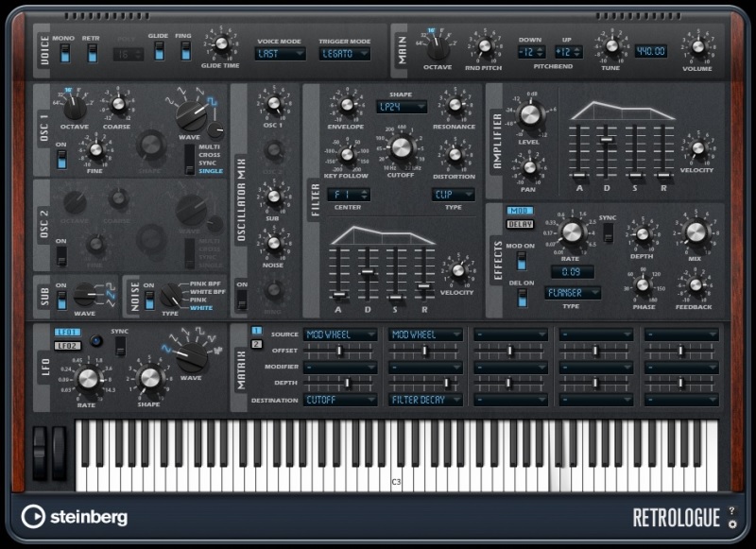Select the sine wave icon on OSC 1

tap(170, 100)
